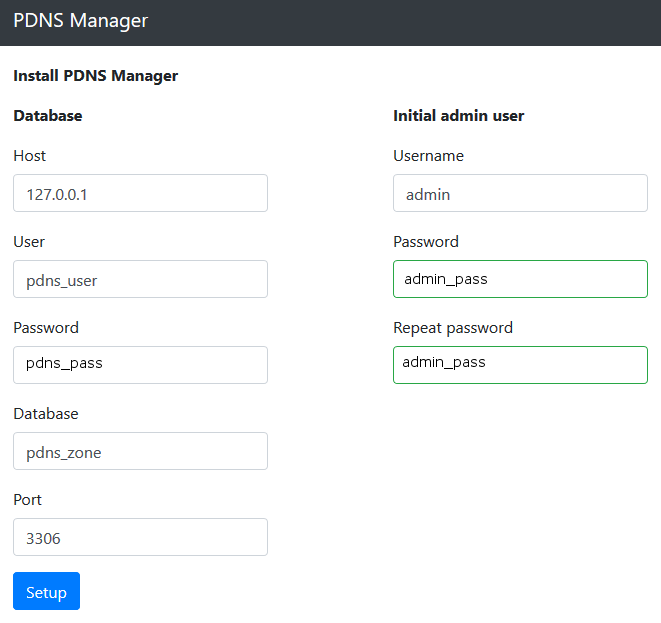Screen dimensions: 661x623
Task: Select the database User field with pdns_user
Action: point(140,279)
